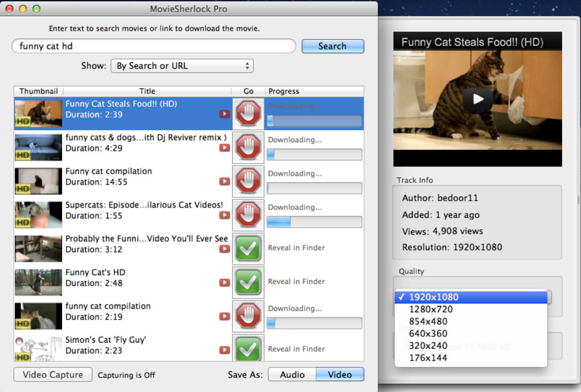Screen dimensions: 581x392
Task: Click 'Added: 1 year ago' in Track Info
Action: pyautogui.click(x=441, y=215)
